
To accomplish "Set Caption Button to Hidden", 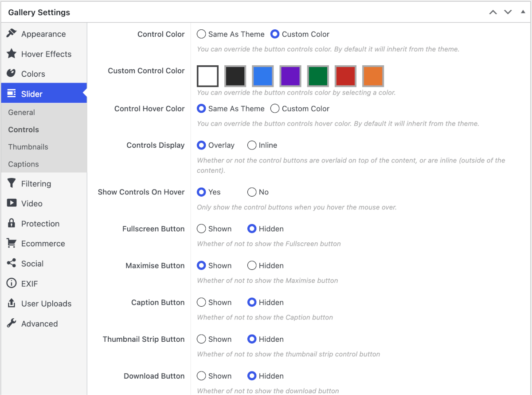I will (252, 302).
